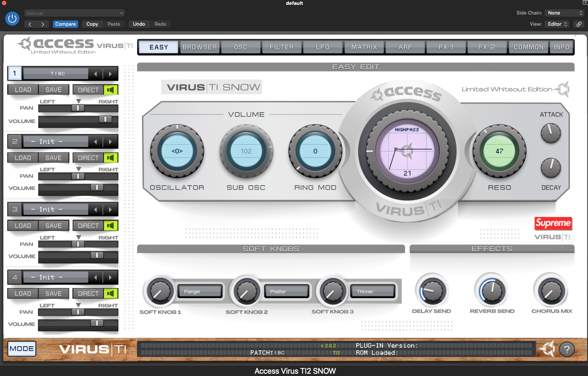The image size is (588, 376).
Task: Go to next preset with right chevron
Action: [x=43, y=24]
